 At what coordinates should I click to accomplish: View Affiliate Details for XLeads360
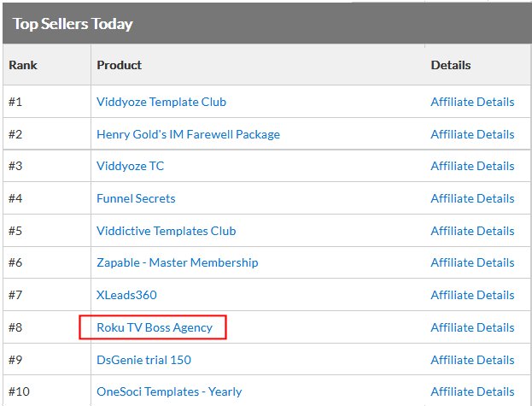(x=472, y=295)
